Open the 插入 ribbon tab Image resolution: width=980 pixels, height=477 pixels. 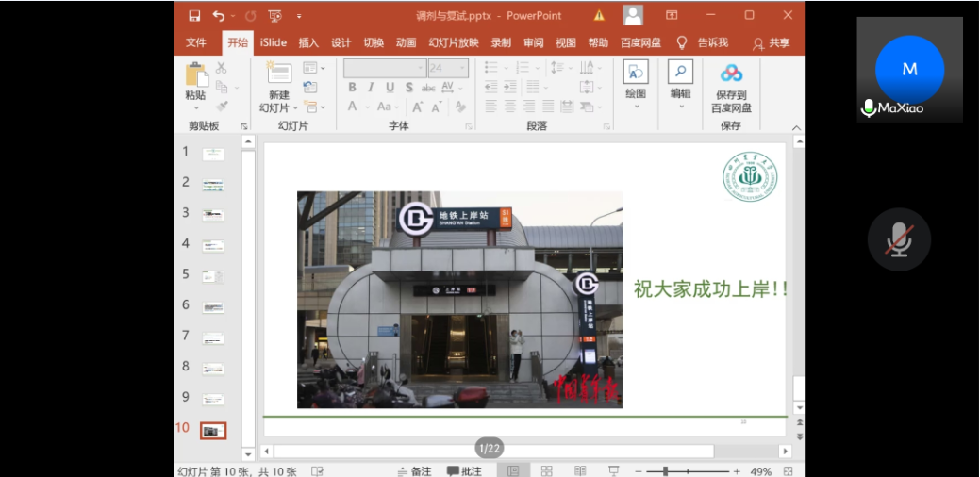tap(308, 42)
